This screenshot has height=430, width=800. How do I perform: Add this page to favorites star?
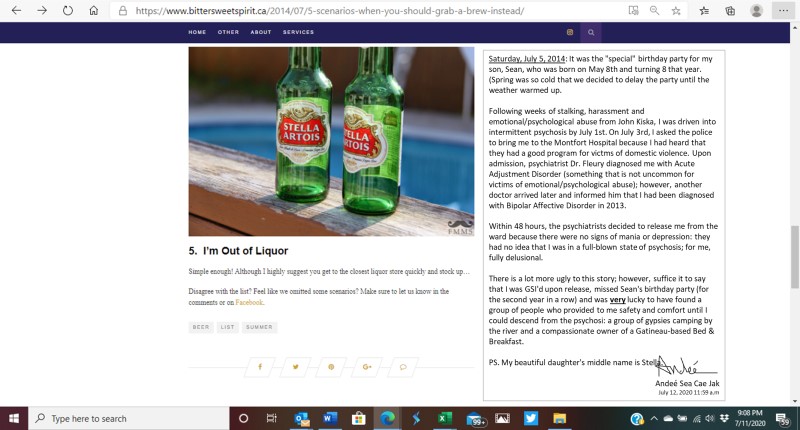(x=678, y=10)
